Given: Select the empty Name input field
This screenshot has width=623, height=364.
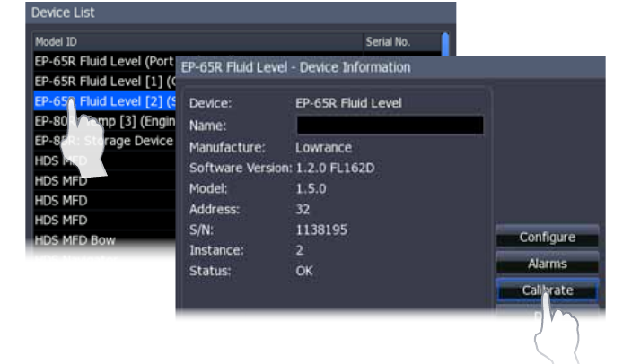Looking at the screenshot, I should tap(390, 126).
